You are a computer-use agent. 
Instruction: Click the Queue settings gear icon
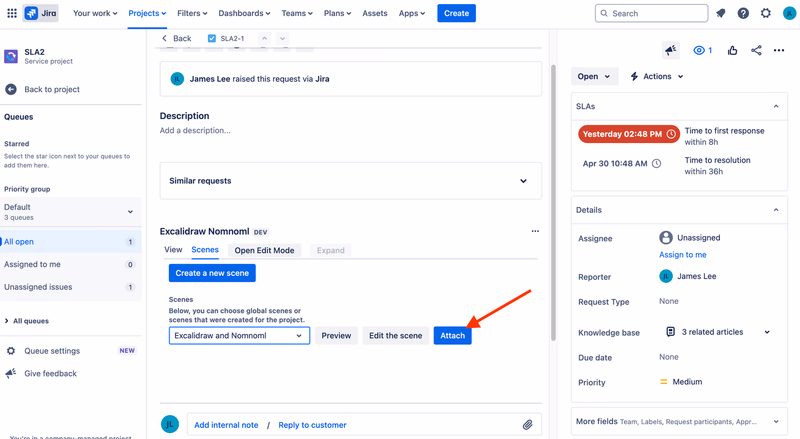pos(11,351)
